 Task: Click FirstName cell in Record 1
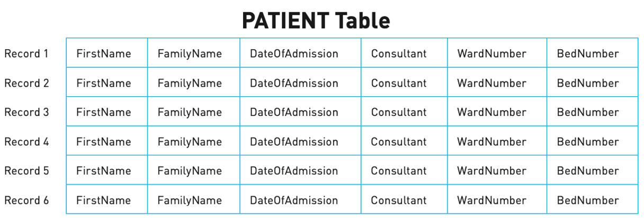tap(107, 53)
